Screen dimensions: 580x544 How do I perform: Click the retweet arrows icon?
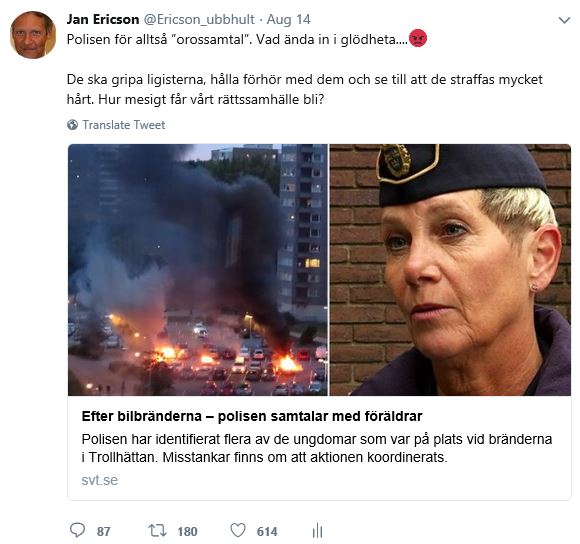coord(157,531)
